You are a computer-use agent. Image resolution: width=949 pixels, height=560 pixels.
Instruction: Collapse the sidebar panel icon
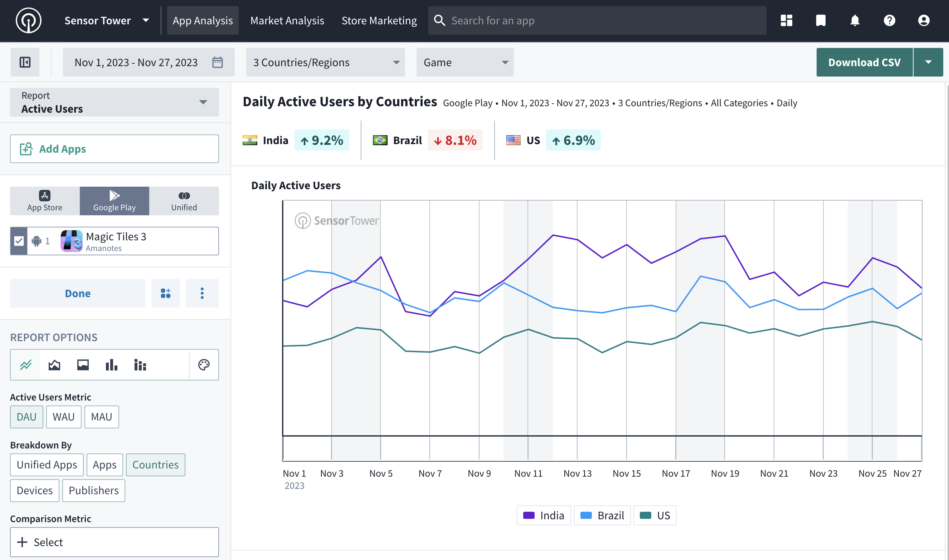tap(25, 62)
